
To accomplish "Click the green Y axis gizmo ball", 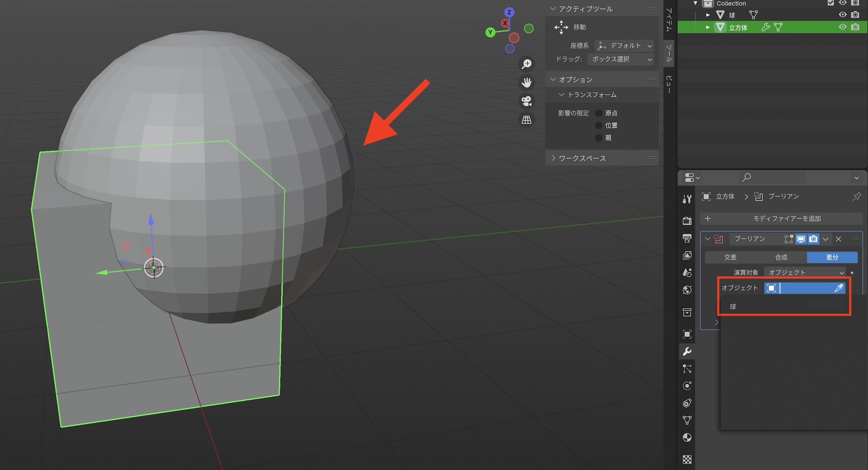I will (x=490, y=32).
